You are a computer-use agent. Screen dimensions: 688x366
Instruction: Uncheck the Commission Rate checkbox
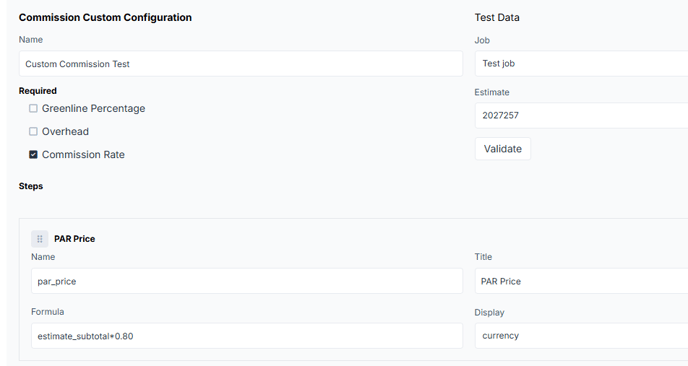tap(33, 154)
